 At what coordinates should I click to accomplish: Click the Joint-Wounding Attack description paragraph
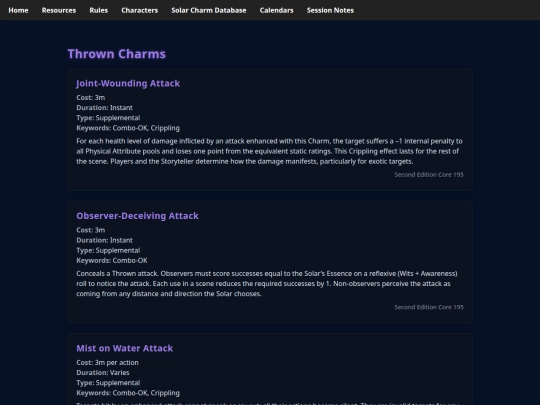pyautogui.click(x=270, y=151)
